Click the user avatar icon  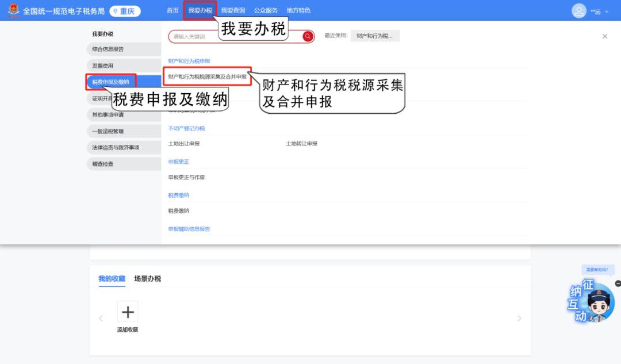click(579, 11)
